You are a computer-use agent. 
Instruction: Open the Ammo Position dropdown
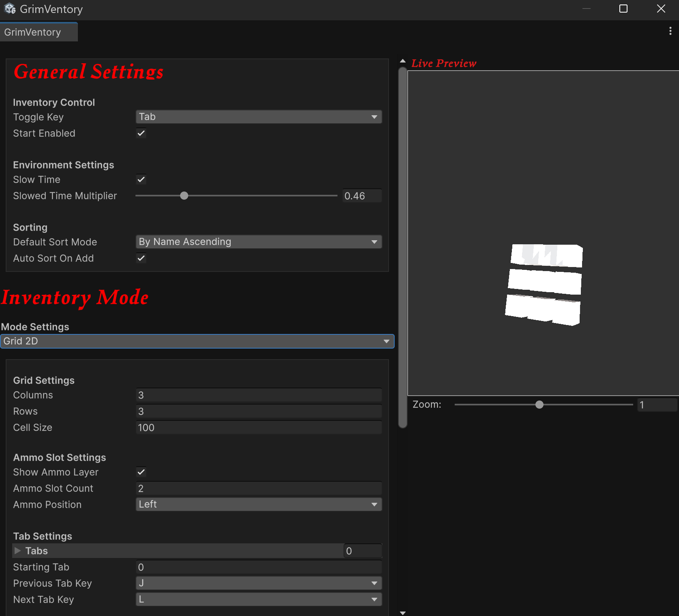(258, 504)
